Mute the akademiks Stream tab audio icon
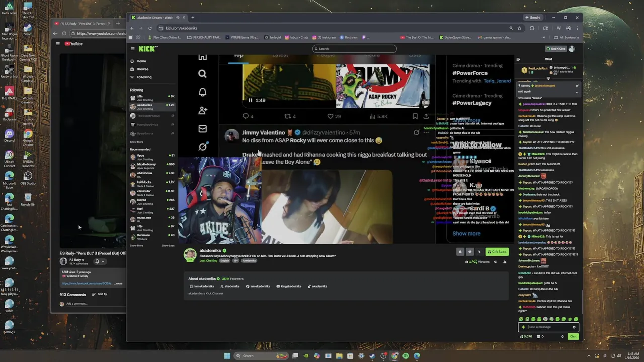Screen dimensions: 644x362 click(x=178, y=17)
